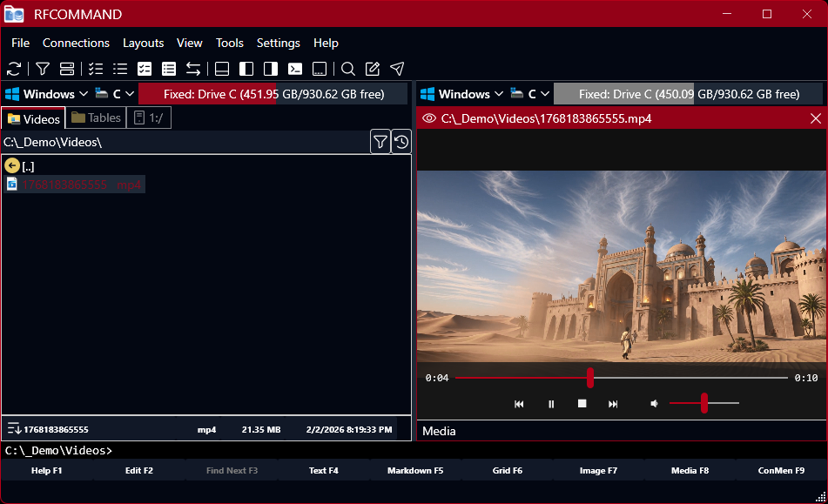This screenshot has width=828, height=504.
Task: Open the folder history clock icon
Action: point(401,142)
